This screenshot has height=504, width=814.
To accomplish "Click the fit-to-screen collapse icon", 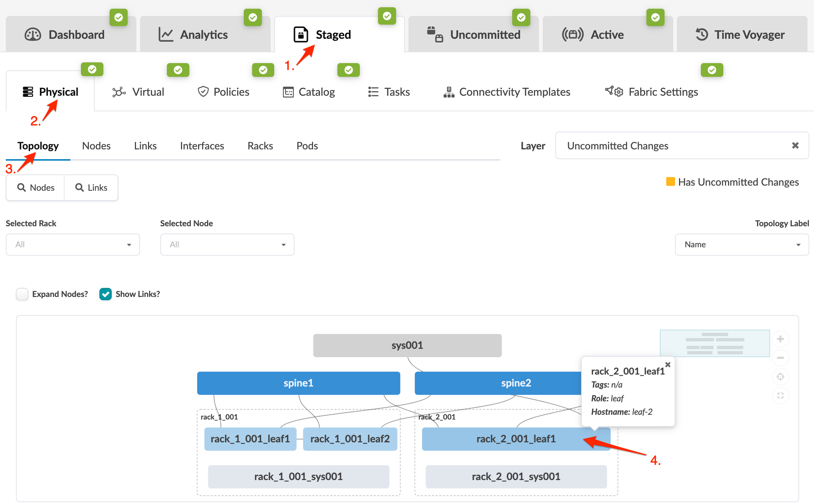I will point(780,396).
